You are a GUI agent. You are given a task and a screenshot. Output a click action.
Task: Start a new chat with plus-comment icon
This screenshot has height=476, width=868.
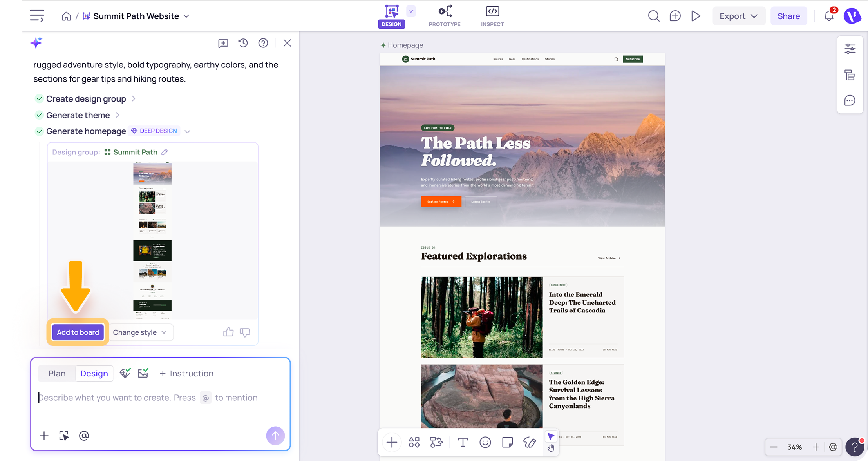[223, 43]
